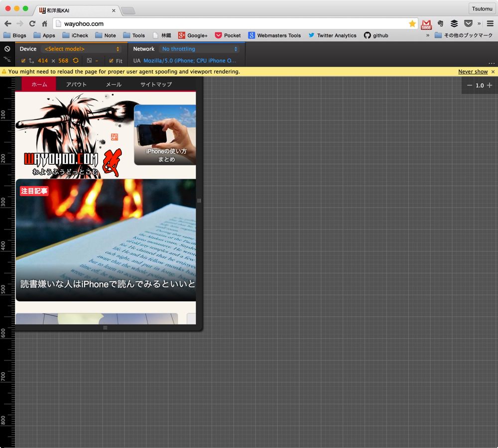Click the Pocket extension icon in toolbar
This screenshot has height=448, width=498.
[468, 23]
